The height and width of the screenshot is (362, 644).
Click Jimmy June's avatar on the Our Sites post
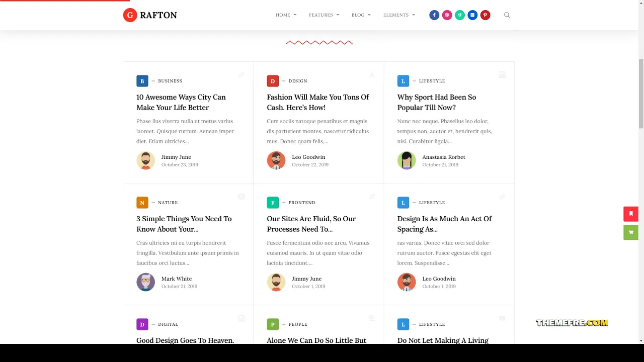point(276,282)
